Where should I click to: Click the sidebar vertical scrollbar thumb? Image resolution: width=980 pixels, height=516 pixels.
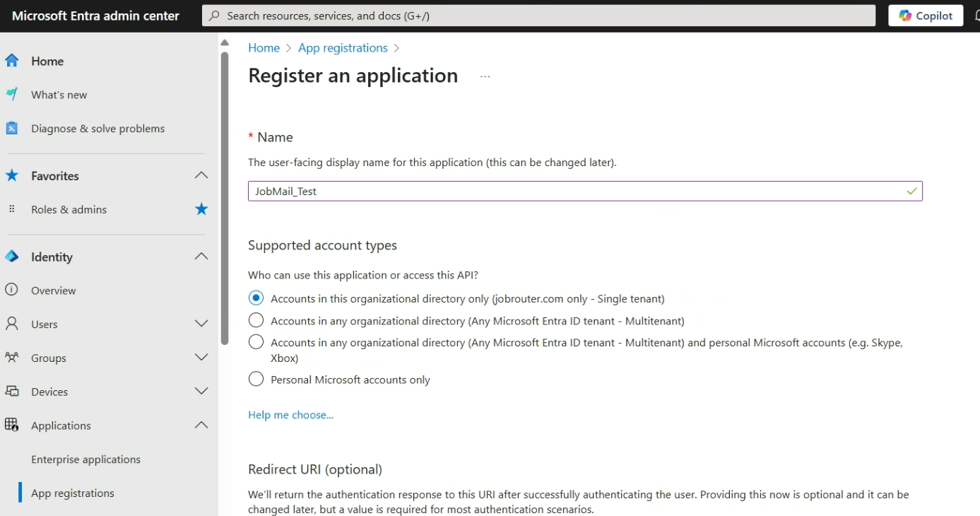225,198
